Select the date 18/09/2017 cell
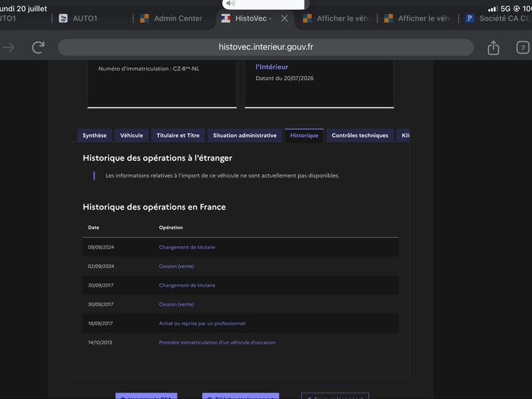 [100, 323]
